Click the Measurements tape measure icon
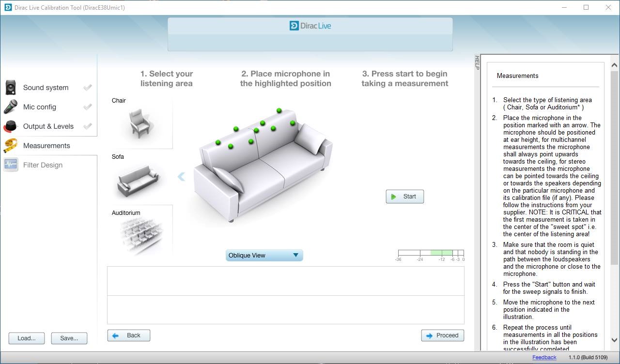 point(11,146)
